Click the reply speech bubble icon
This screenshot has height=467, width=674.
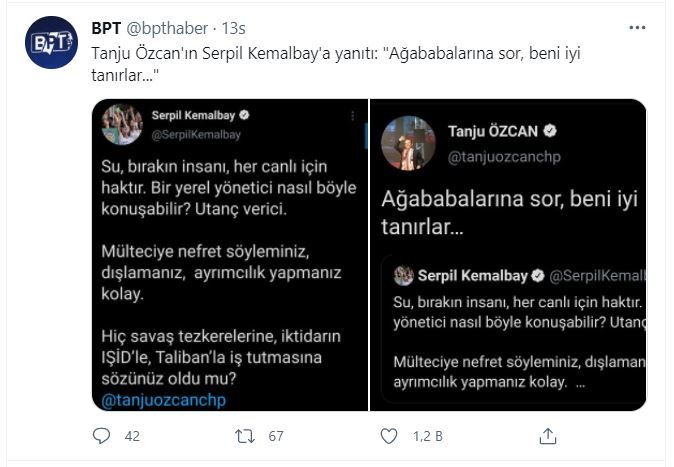click(101, 436)
